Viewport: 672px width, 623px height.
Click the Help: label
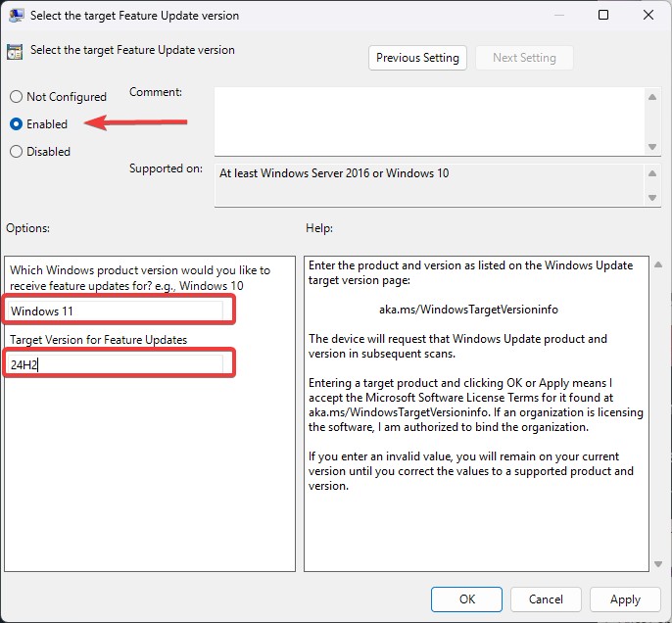coord(319,228)
